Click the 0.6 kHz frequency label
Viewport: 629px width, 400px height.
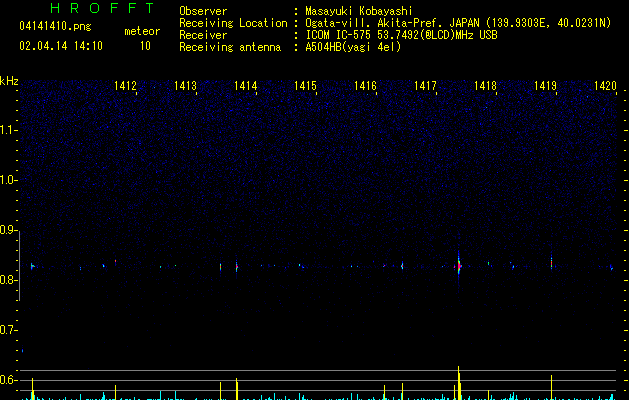[9, 380]
